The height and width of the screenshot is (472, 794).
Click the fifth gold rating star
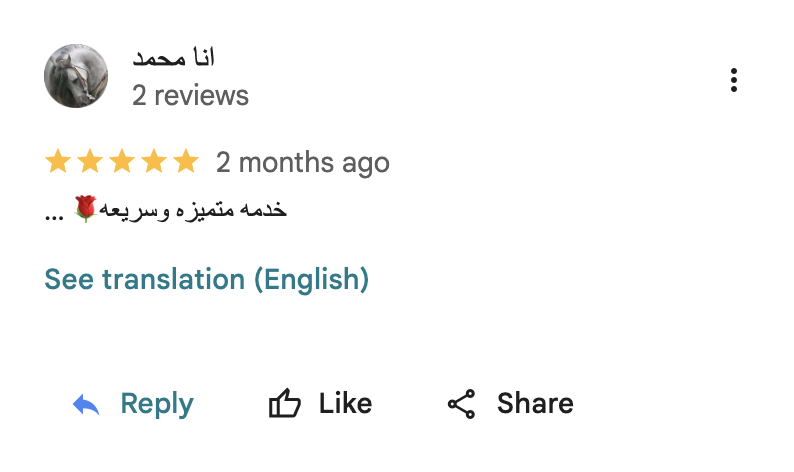(x=186, y=161)
